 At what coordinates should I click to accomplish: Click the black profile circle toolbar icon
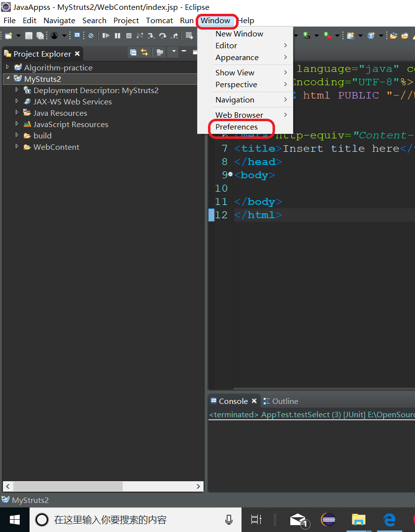pos(54,35)
